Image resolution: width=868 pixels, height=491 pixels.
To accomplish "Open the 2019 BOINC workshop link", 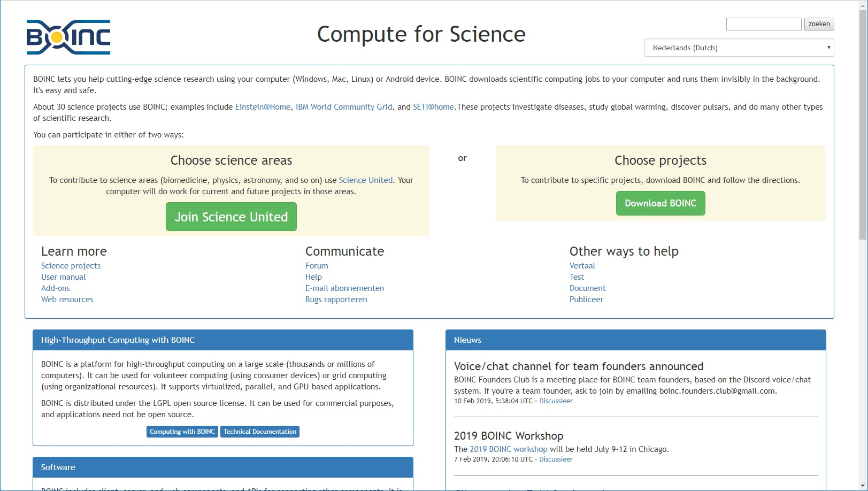I will point(508,449).
